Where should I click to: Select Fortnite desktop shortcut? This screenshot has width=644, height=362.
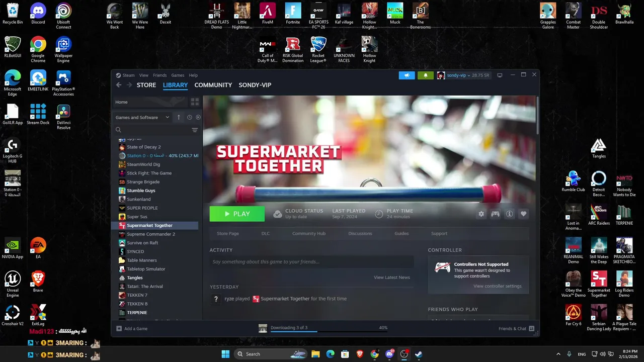293,14
